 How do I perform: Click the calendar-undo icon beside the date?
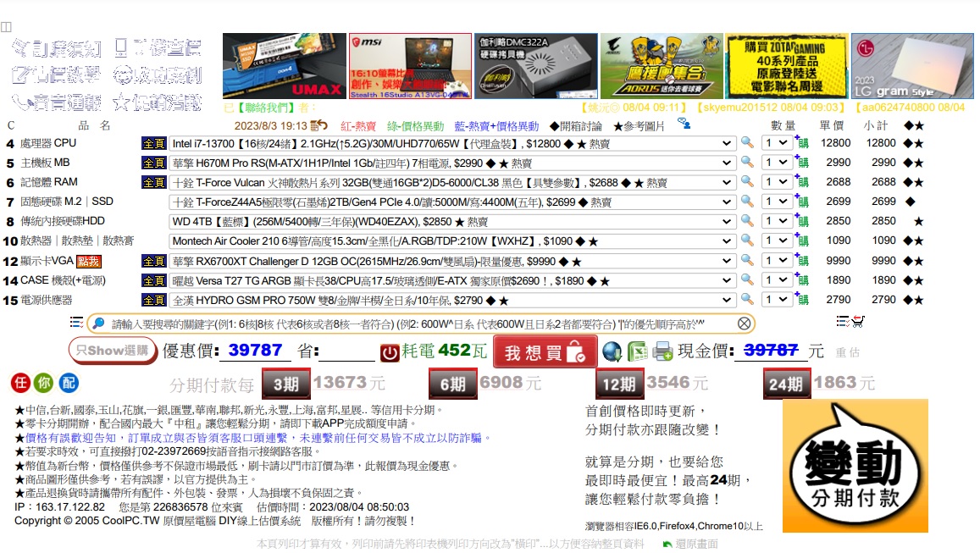coord(318,125)
